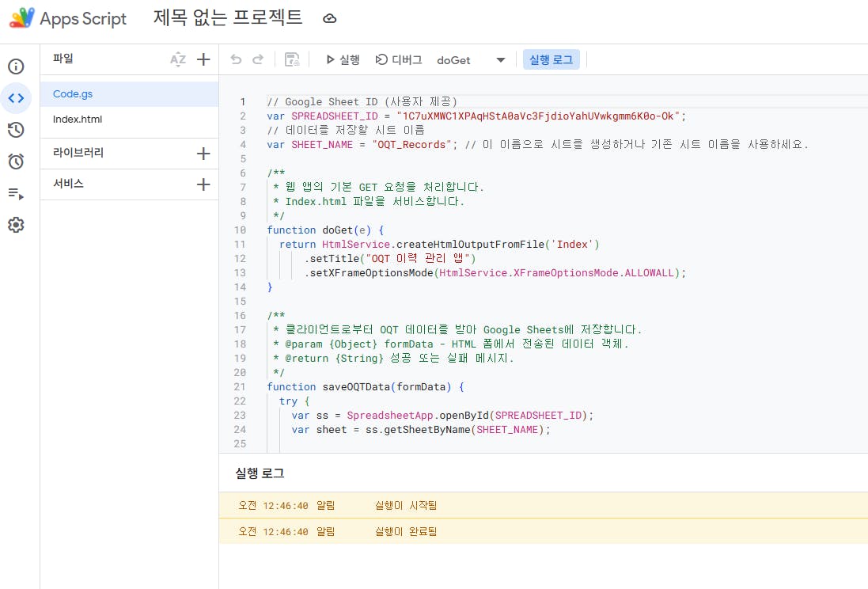Click the setXFrameOptionsMode code line
The height and width of the screenshot is (589, 868).
495,272
